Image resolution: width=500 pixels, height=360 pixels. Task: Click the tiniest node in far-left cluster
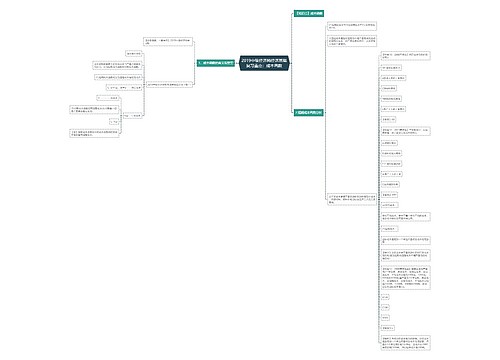(114, 122)
